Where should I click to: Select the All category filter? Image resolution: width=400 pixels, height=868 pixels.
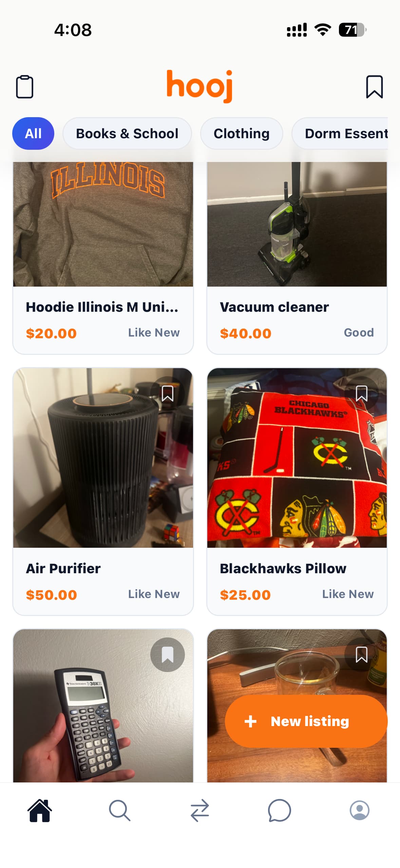click(x=33, y=133)
